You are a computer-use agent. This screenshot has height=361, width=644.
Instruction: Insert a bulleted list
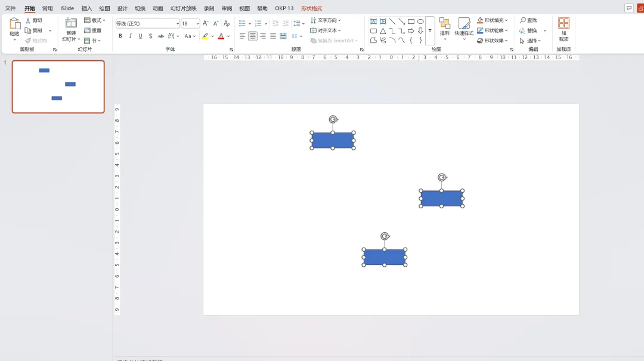pyautogui.click(x=242, y=23)
